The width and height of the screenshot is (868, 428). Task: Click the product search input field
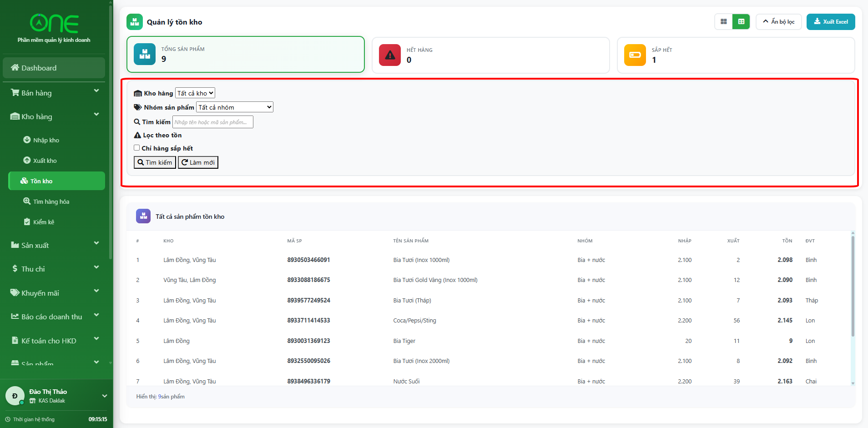pyautogui.click(x=212, y=122)
